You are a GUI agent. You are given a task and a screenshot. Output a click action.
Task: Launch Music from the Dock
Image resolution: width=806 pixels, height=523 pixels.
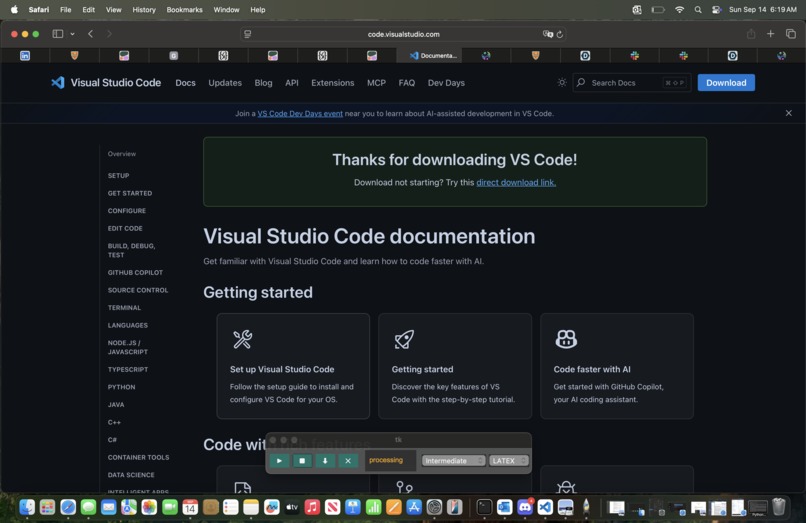312,507
